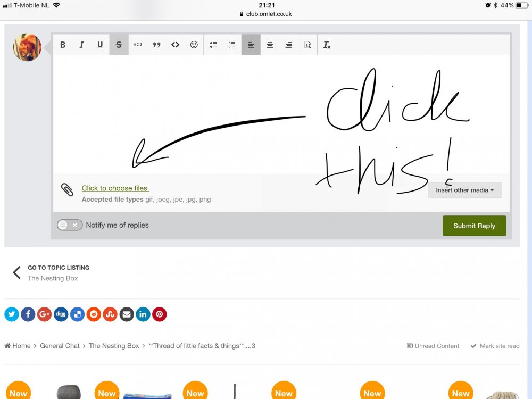Open the code insert tool
Screen dimensions: 532x399
click(x=175, y=45)
